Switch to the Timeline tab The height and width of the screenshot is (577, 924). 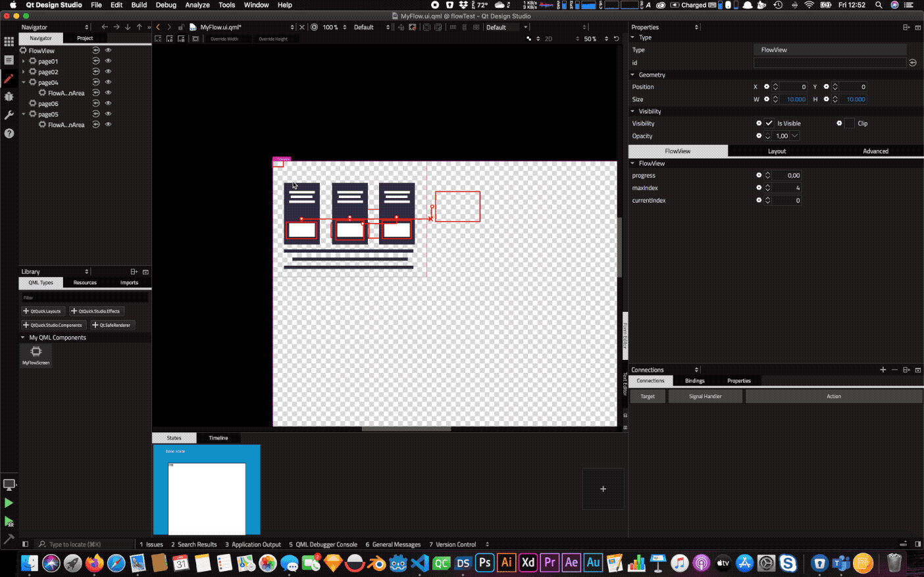click(218, 438)
